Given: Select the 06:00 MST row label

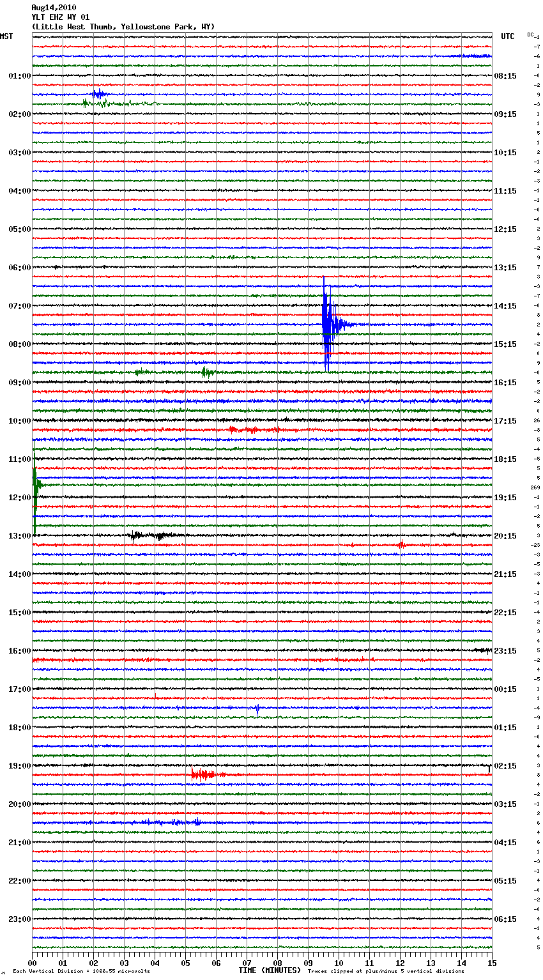Looking at the screenshot, I should (x=19, y=268).
